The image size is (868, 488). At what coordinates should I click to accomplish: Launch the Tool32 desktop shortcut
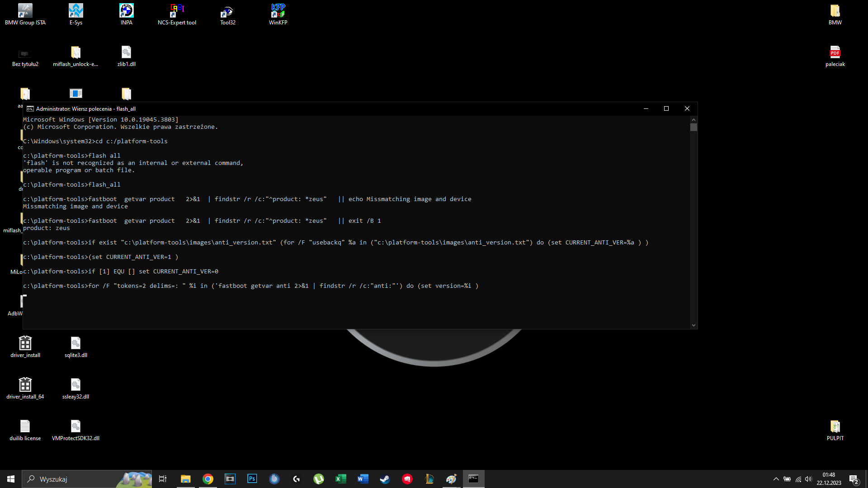(x=227, y=14)
